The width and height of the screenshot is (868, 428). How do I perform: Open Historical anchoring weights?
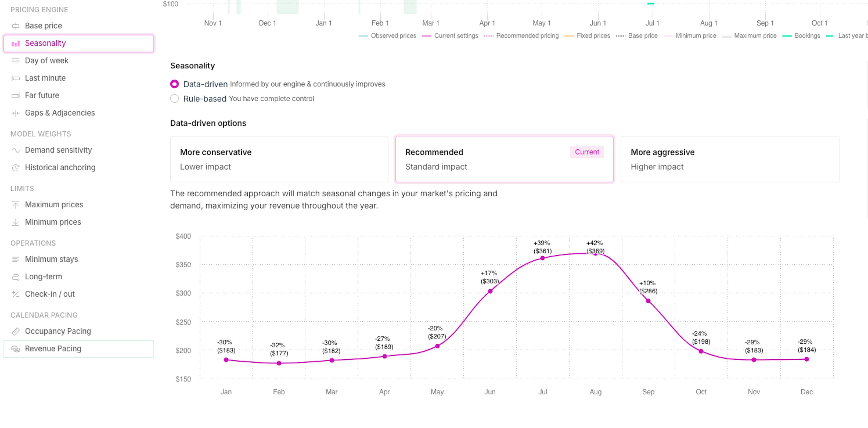pos(78,168)
